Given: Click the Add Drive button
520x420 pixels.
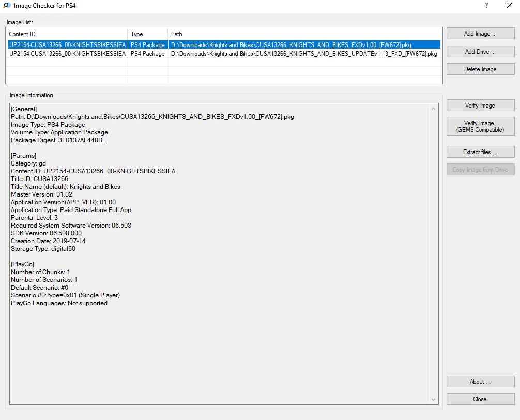Looking at the screenshot, I should coord(480,51).
